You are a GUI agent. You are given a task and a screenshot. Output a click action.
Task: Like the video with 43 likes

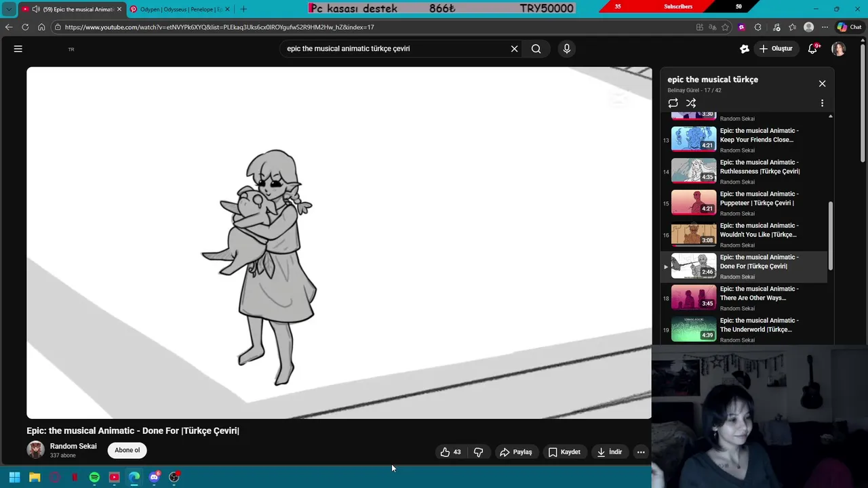click(450, 452)
